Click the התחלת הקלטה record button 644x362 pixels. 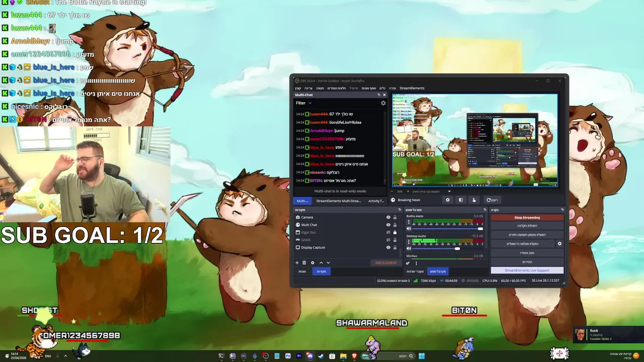[x=527, y=226]
